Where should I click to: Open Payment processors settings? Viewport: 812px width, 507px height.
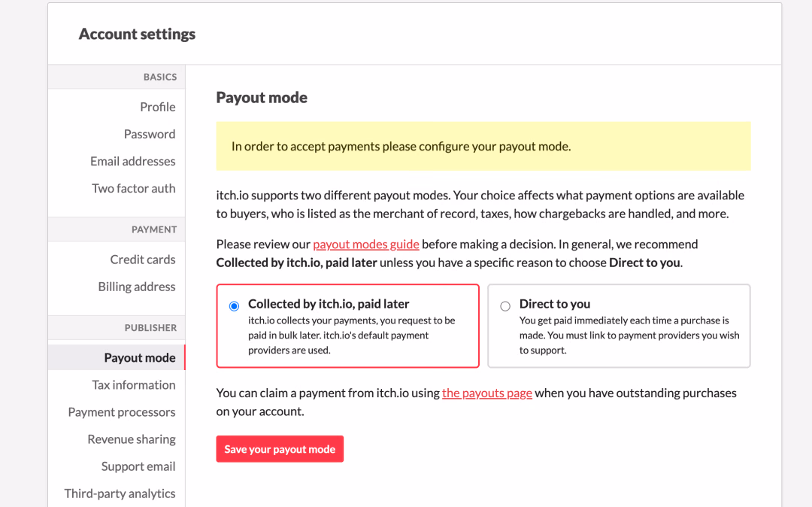click(122, 411)
